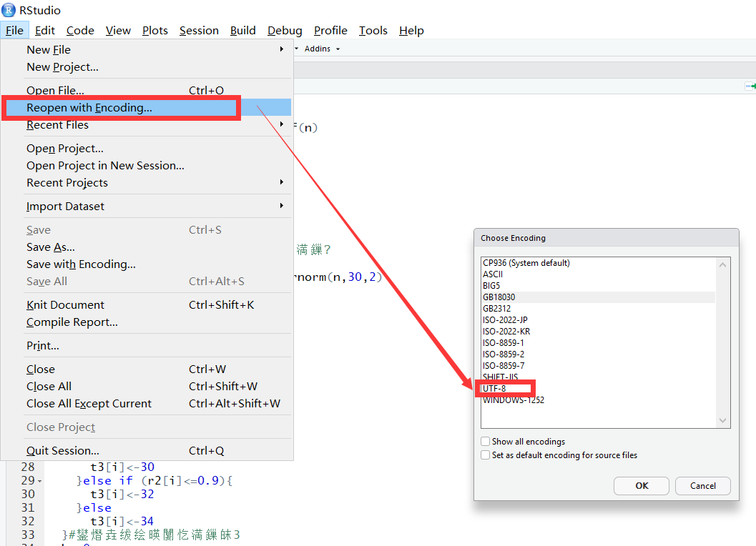The height and width of the screenshot is (546, 756).
Task: Expand Import Dataset submenu arrow
Action: click(x=282, y=206)
